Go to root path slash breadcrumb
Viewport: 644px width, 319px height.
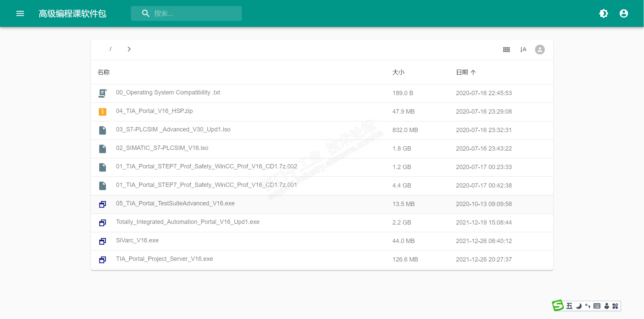[110, 49]
